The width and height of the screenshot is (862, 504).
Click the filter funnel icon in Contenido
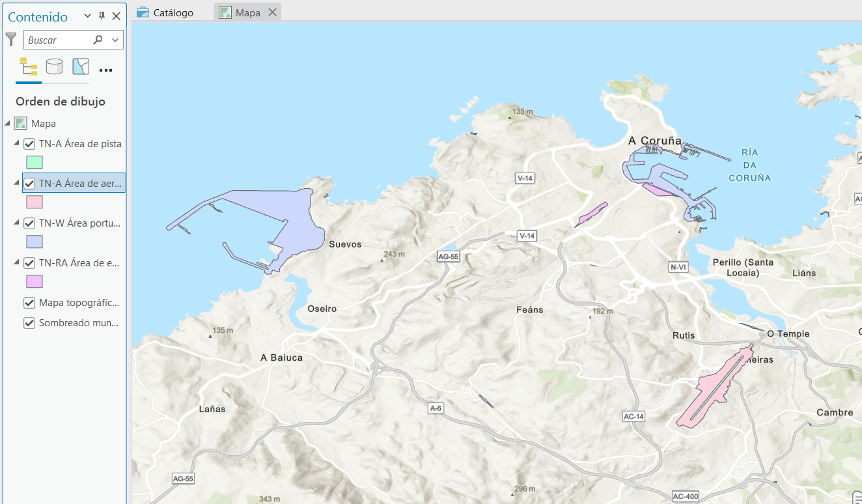(10, 39)
